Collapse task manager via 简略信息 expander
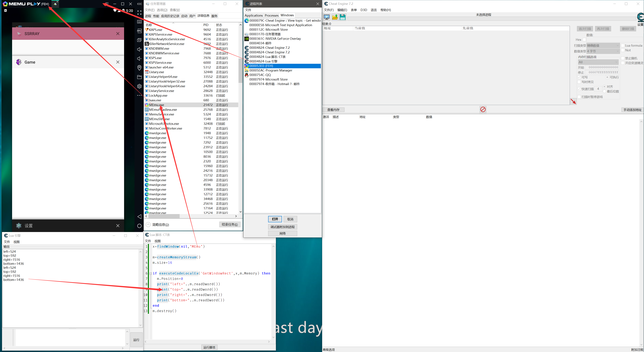644x352 pixels. point(148,224)
